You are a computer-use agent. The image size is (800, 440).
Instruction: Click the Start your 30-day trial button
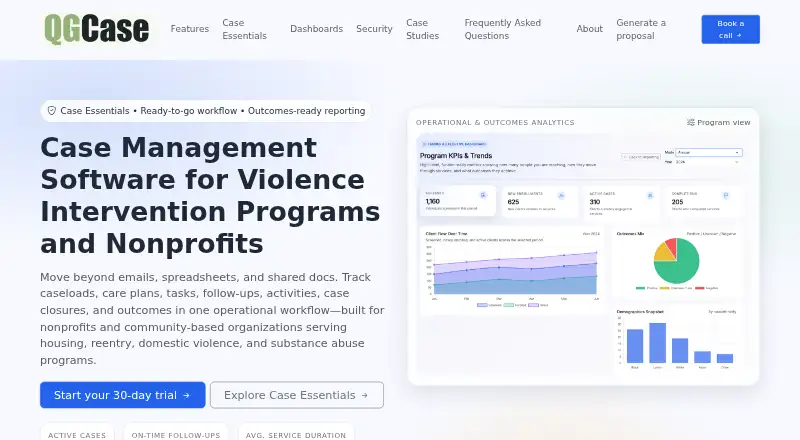click(122, 395)
